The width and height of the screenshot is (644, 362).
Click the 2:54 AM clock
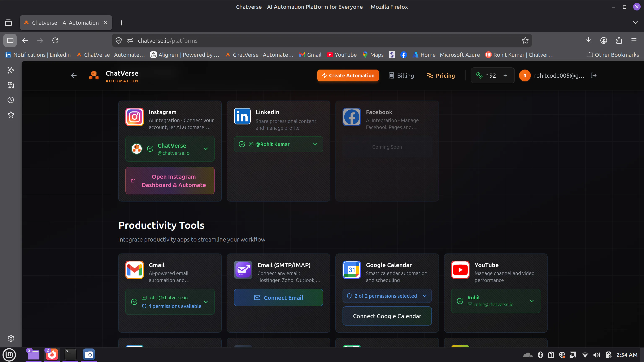coord(627,355)
